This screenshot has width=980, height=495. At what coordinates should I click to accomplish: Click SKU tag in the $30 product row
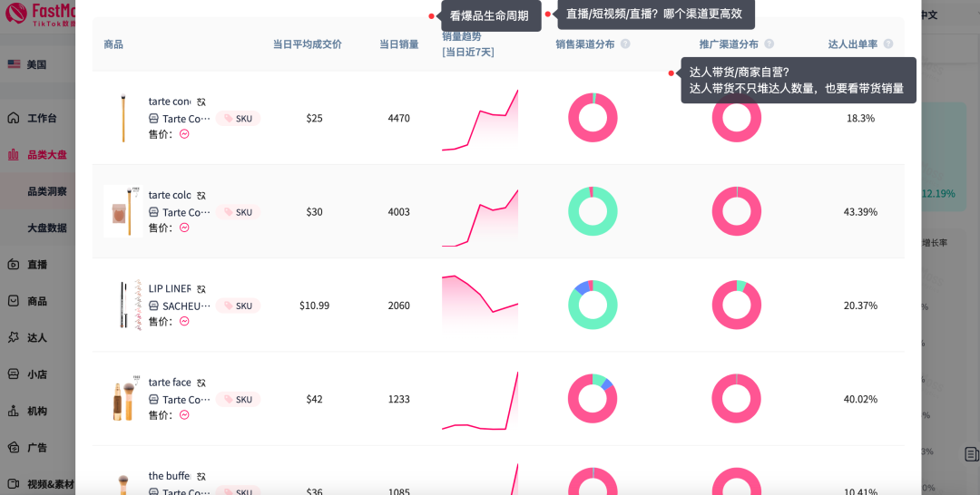238,212
